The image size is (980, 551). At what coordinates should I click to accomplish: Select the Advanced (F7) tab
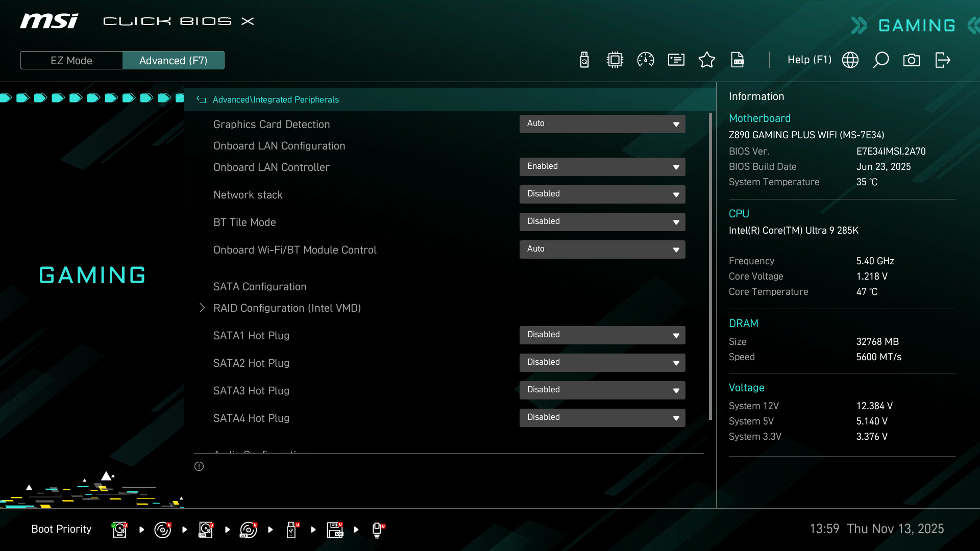pos(174,60)
